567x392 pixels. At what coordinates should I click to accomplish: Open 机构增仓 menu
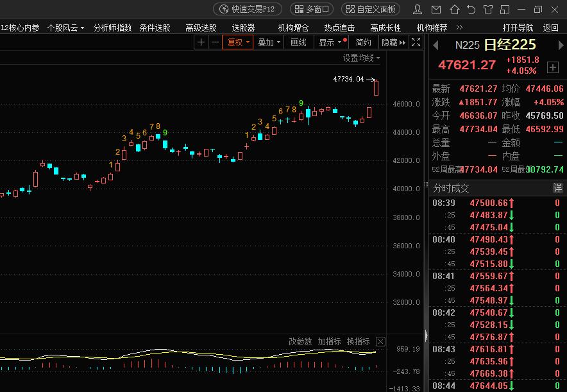pos(293,28)
